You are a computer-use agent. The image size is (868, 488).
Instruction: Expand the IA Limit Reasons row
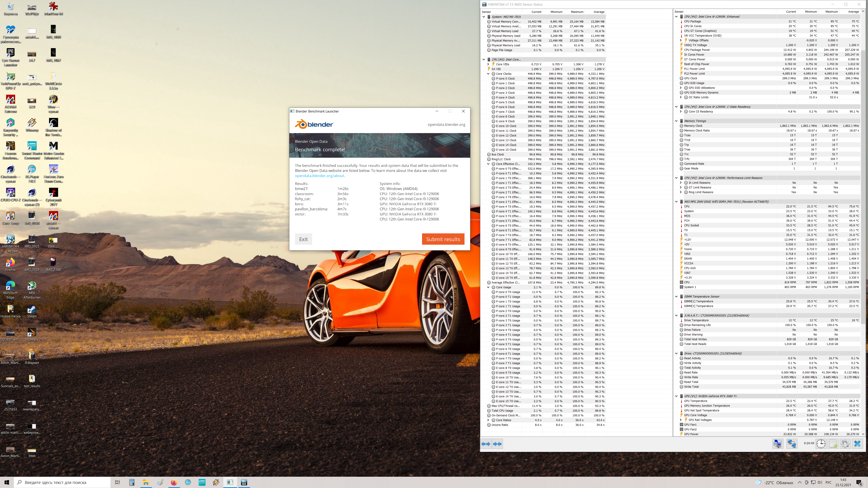(x=681, y=183)
